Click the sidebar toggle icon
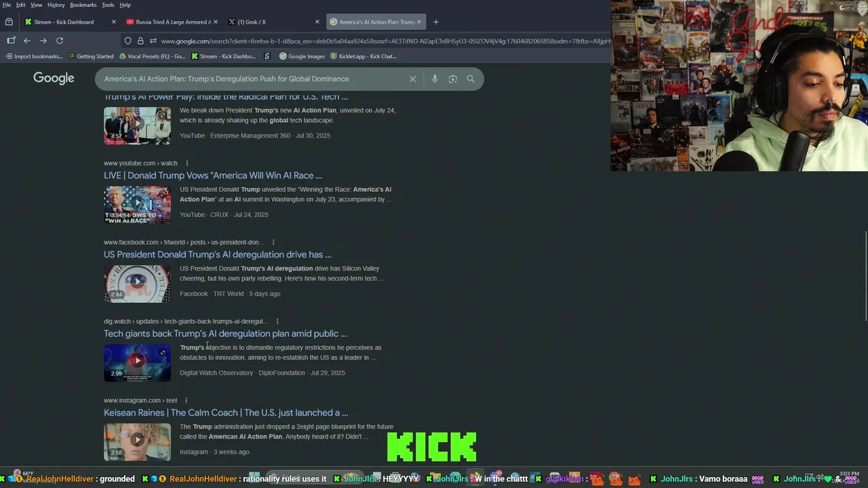The height and width of the screenshot is (488, 868). pos(11,41)
